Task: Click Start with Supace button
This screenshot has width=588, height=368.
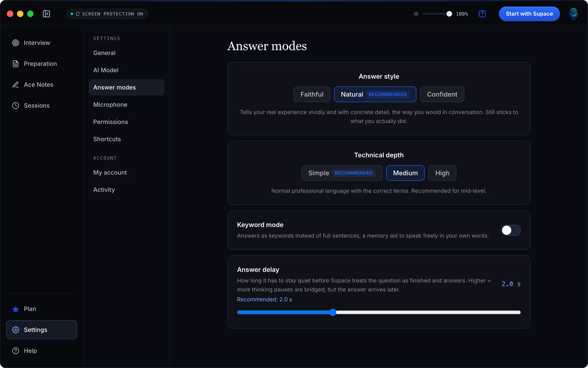Action: pos(529,14)
